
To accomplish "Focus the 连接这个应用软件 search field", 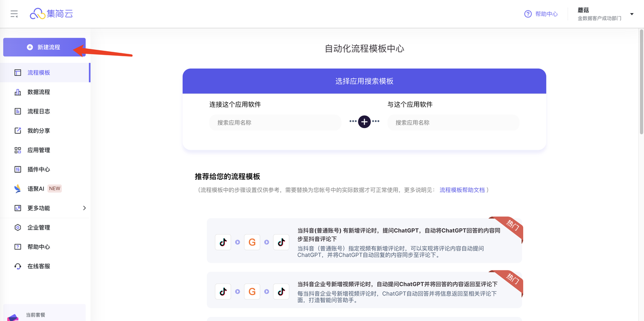I will click(x=275, y=123).
